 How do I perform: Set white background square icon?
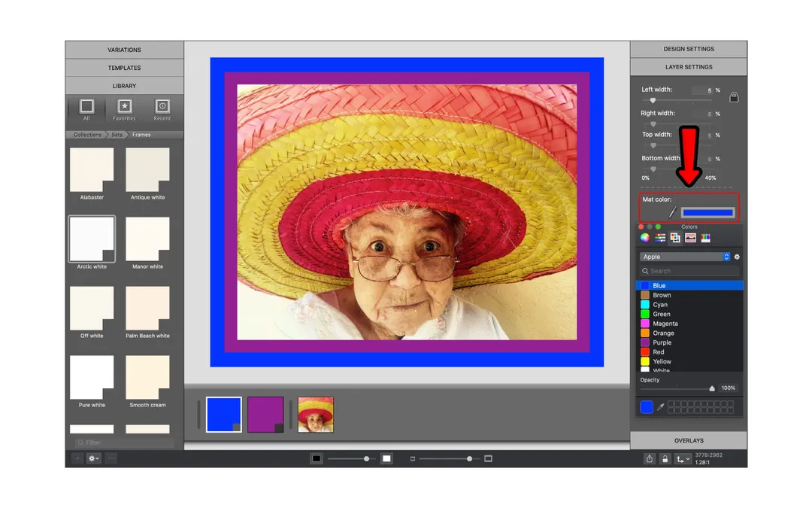(x=386, y=458)
